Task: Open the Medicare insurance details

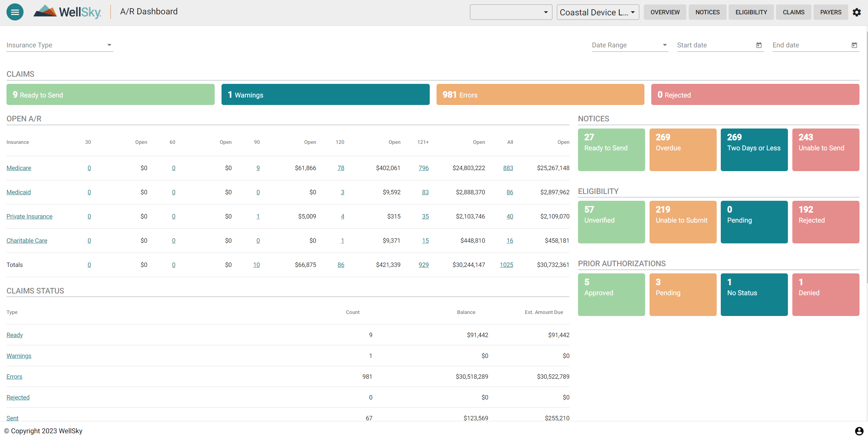Action: 19,168
